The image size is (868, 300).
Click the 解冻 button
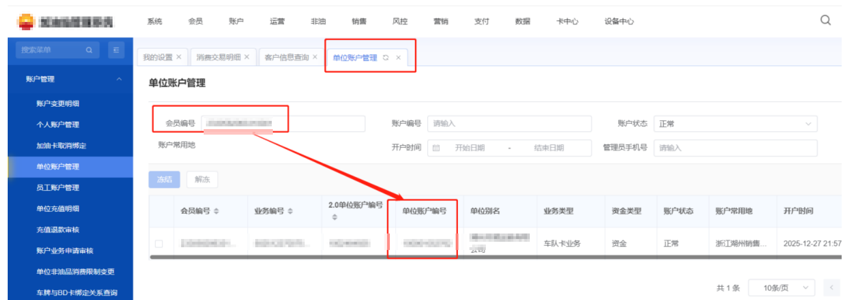(x=202, y=180)
